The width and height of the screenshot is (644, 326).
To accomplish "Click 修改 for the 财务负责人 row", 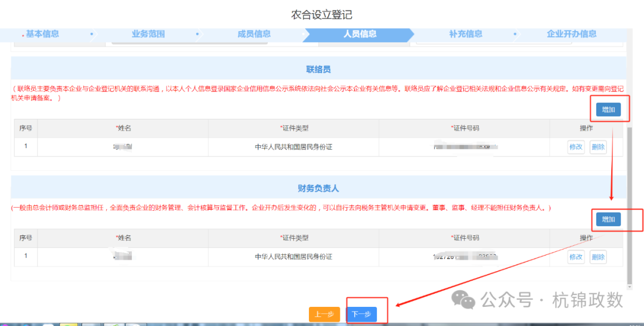I will pyautogui.click(x=576, y=257).
